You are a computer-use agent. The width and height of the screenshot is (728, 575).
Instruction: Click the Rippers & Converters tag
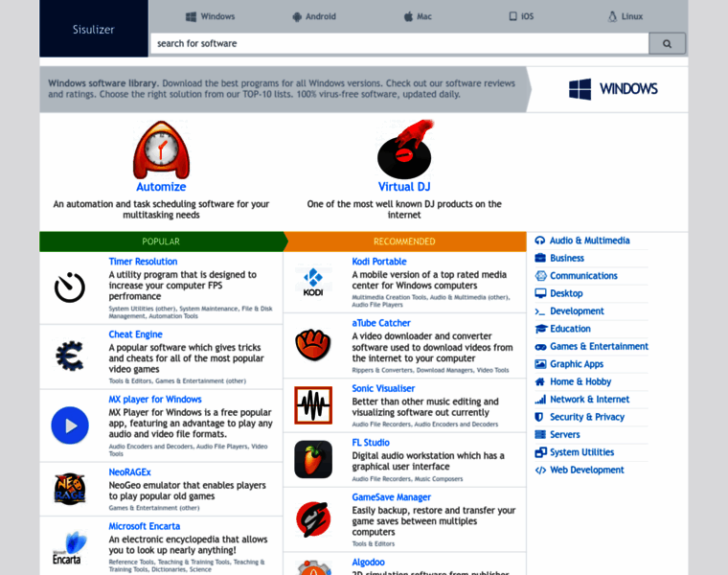point(382,370)
